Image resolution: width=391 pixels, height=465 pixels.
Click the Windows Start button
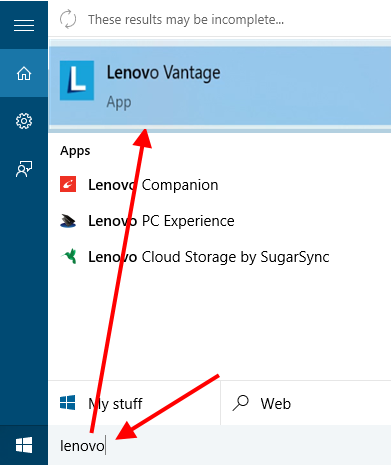coord(24,445)
